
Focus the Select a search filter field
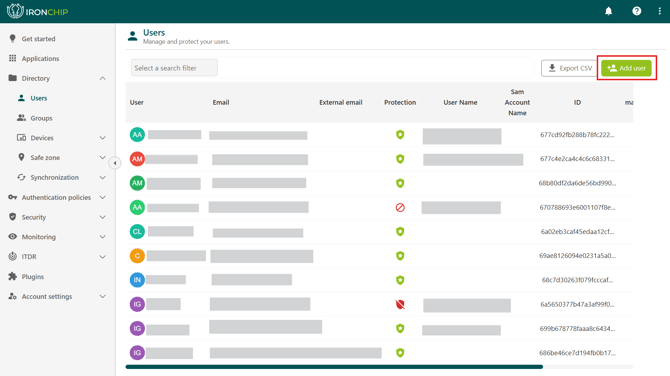click(x=174, y=68)
